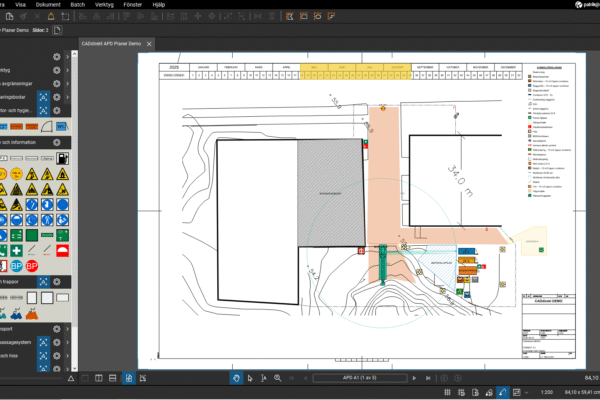Viewport: 600px width, 400px height.
Task: Open the page selector APD-A1 field
Action: tap(361, 378)
